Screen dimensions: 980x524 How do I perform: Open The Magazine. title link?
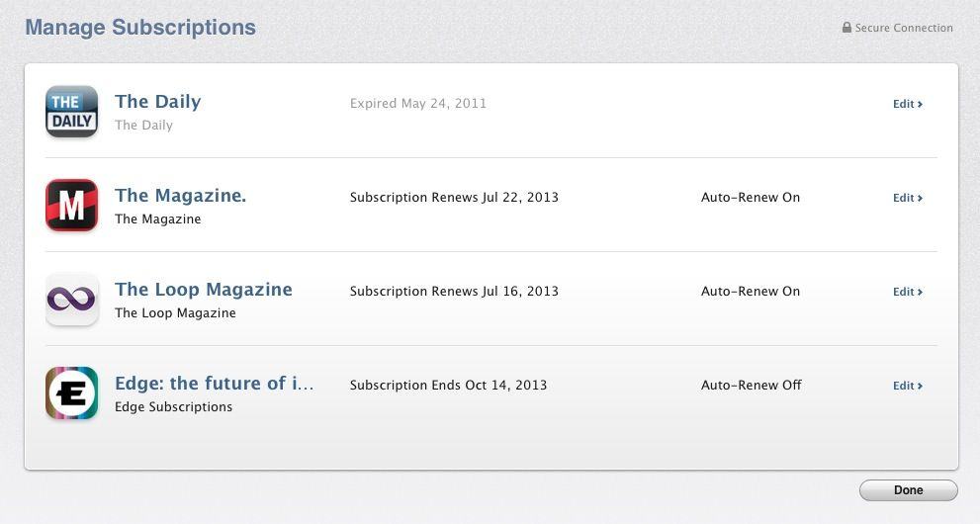(180, 196)
